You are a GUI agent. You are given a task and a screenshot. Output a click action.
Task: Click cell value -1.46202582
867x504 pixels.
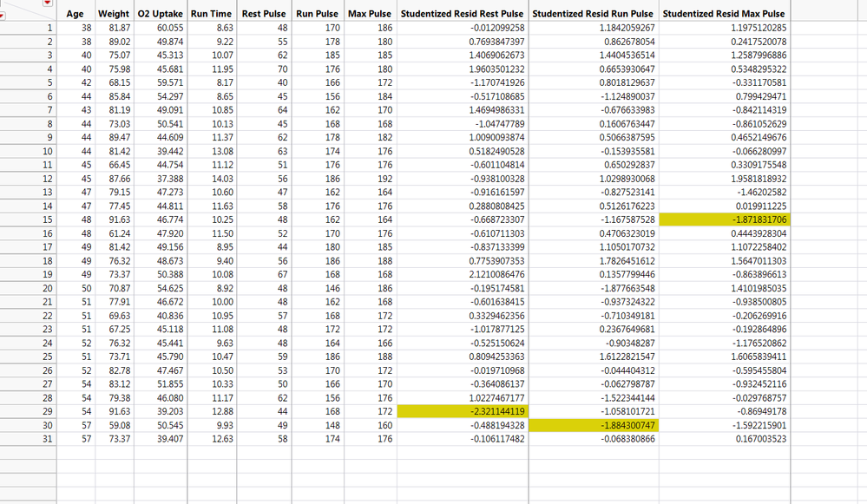pyautogui.click(x=761, y=193)
